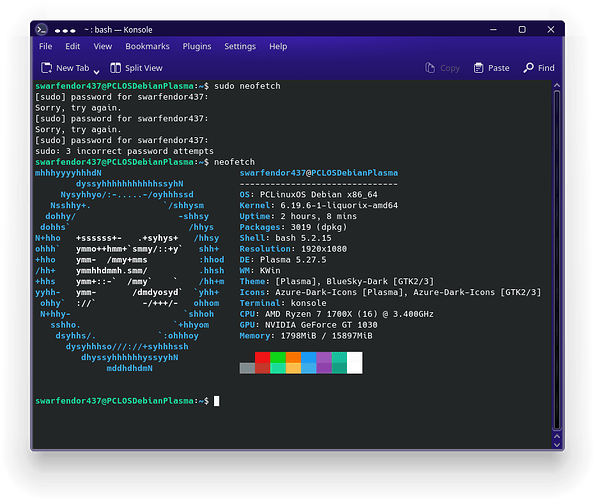This screenshot has width=594, height=500.
Task: Click the three dots in title bar
Action: [x=65, y=31]
